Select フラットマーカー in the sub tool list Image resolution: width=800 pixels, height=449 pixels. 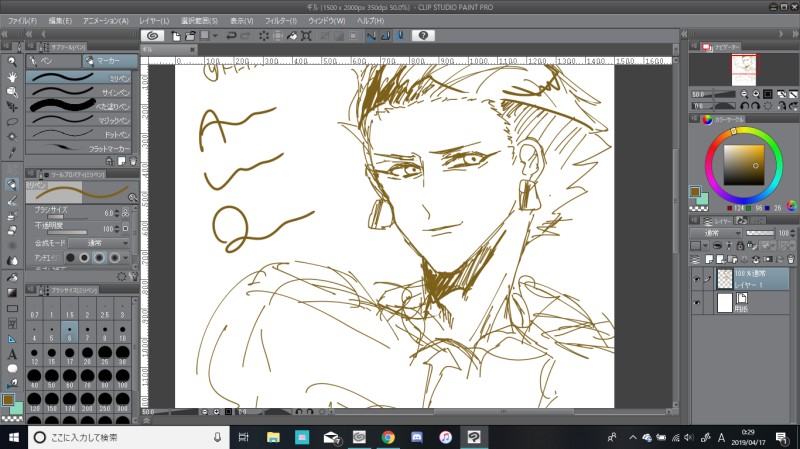[79, 148]
